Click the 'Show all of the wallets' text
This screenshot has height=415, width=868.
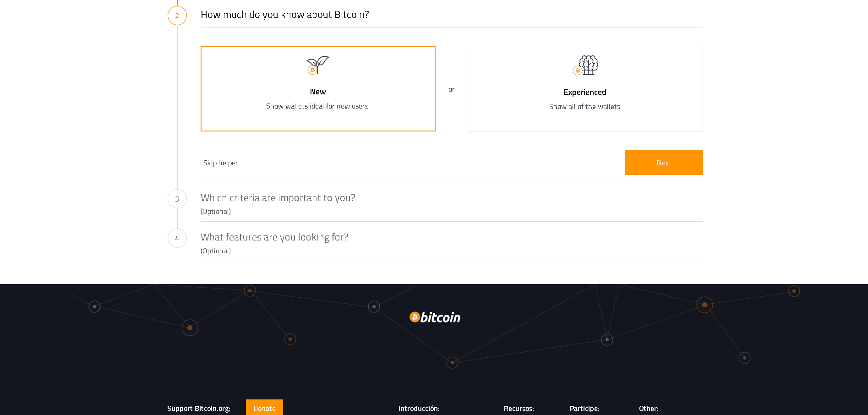tap(585, 107)
